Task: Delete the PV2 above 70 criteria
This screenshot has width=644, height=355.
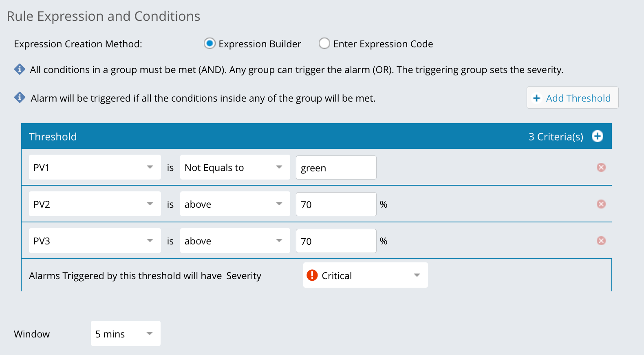Action: (601, 204)
